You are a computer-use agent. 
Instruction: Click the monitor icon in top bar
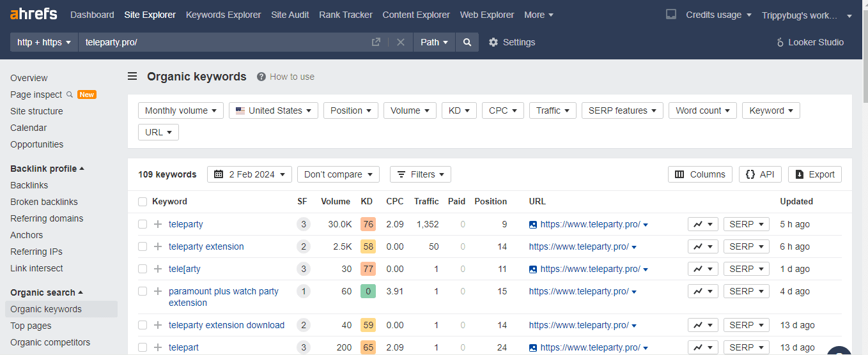click(670, 15)
